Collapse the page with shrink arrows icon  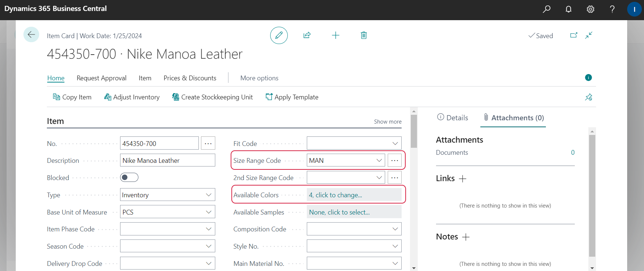589,35
